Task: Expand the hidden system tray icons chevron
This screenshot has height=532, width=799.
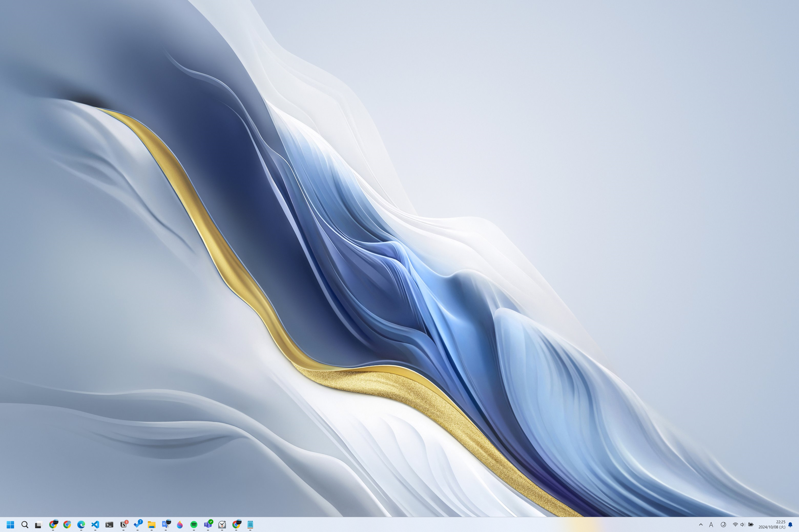Action: pos(701,525)
